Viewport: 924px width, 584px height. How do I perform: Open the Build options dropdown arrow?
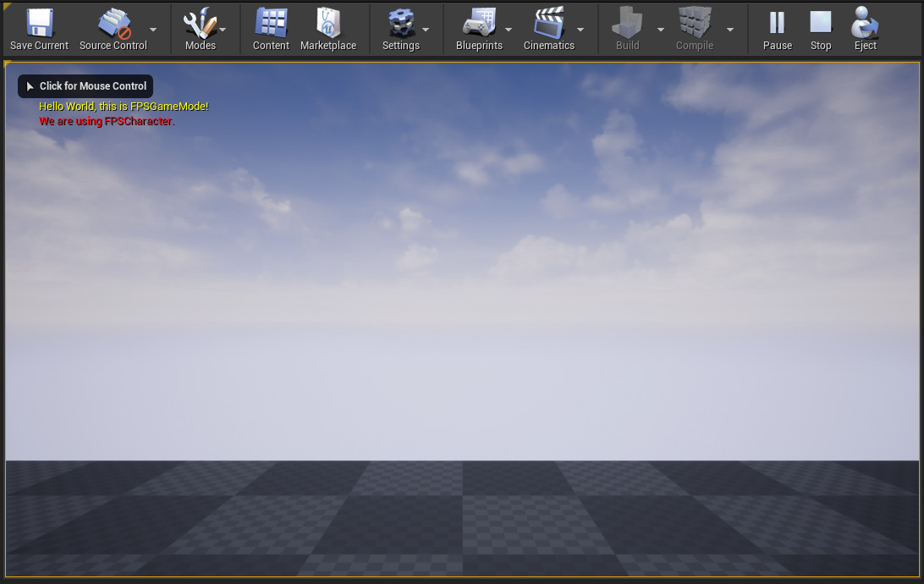tap(661, 30)
